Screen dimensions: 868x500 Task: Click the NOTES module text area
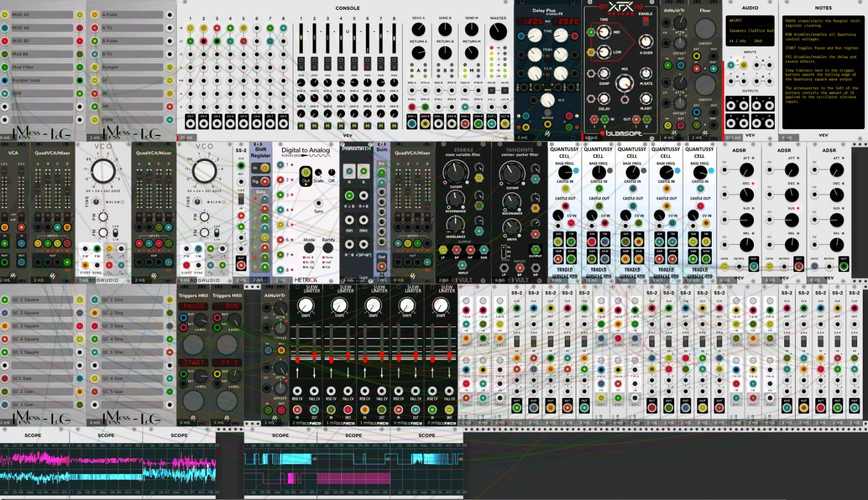tap(823, 72)
